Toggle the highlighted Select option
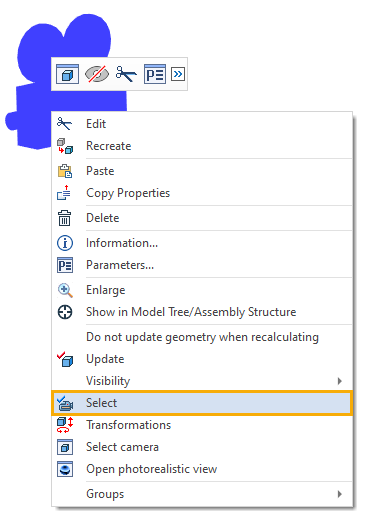This screenshot has height=532, width=379. [202, 403]
